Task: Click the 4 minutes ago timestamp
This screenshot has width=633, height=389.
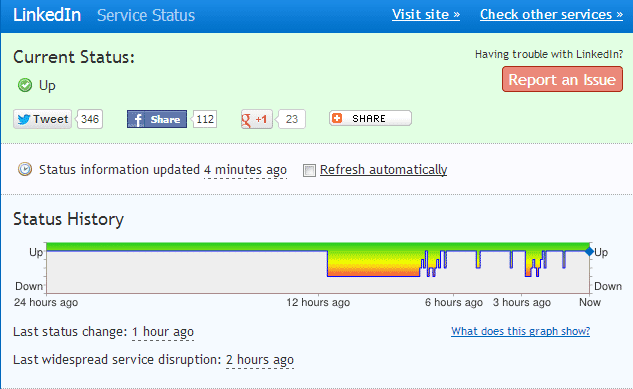Action: point(245,170)
